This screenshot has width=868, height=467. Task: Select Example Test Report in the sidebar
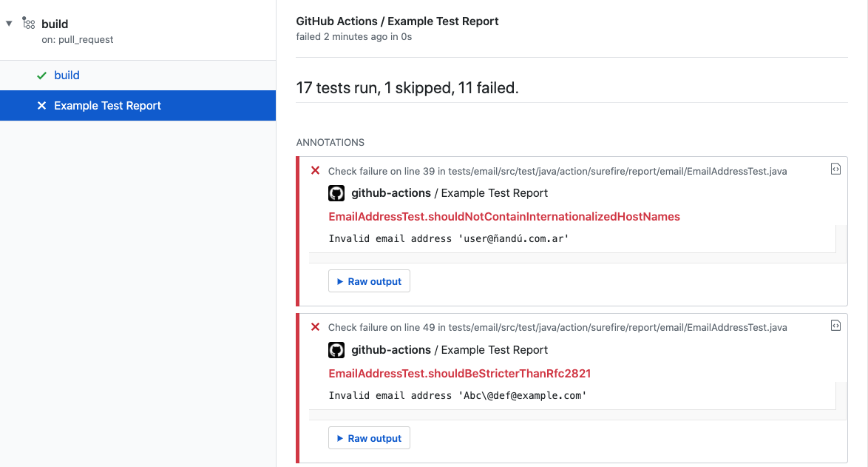coord(107,105)
